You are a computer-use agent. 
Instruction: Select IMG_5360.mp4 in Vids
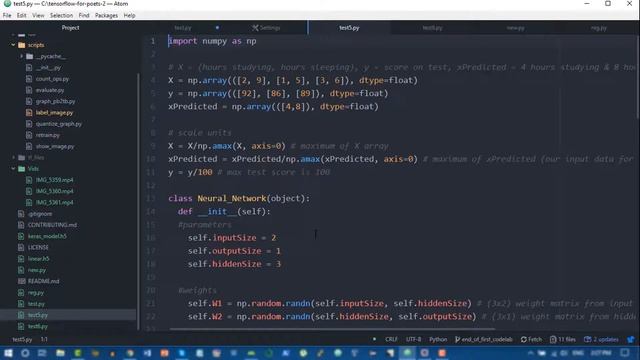[54, 191]
